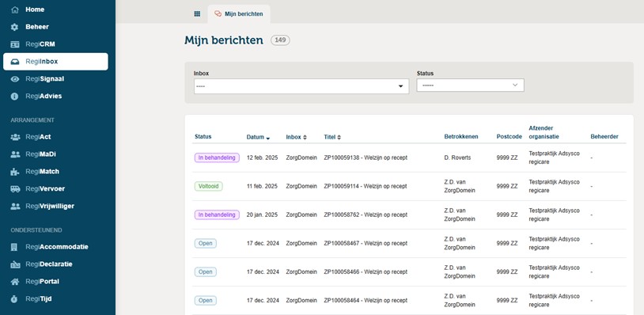Click the RegiPortal house icon
This screenshot has width=644, height=315.
pyautogui.click(x=15, y=282)
